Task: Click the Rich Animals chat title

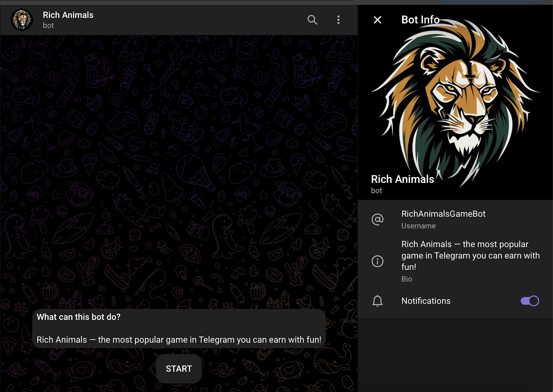Action: [68, 15]
